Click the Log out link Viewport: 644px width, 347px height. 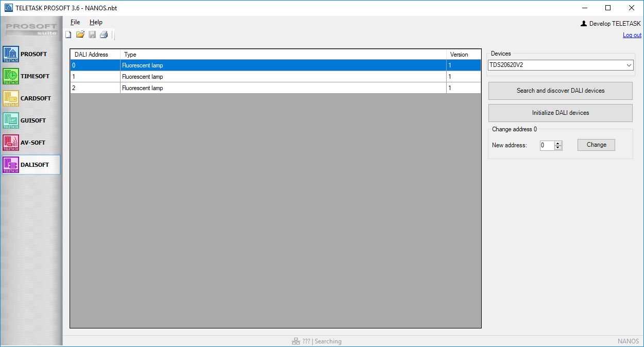(x=632, y=35)
